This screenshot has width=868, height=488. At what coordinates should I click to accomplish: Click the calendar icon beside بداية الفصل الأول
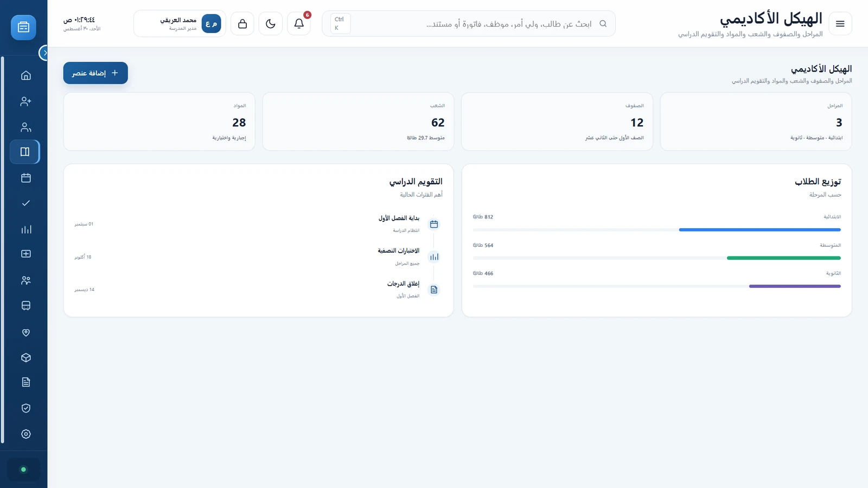(434, 224)
